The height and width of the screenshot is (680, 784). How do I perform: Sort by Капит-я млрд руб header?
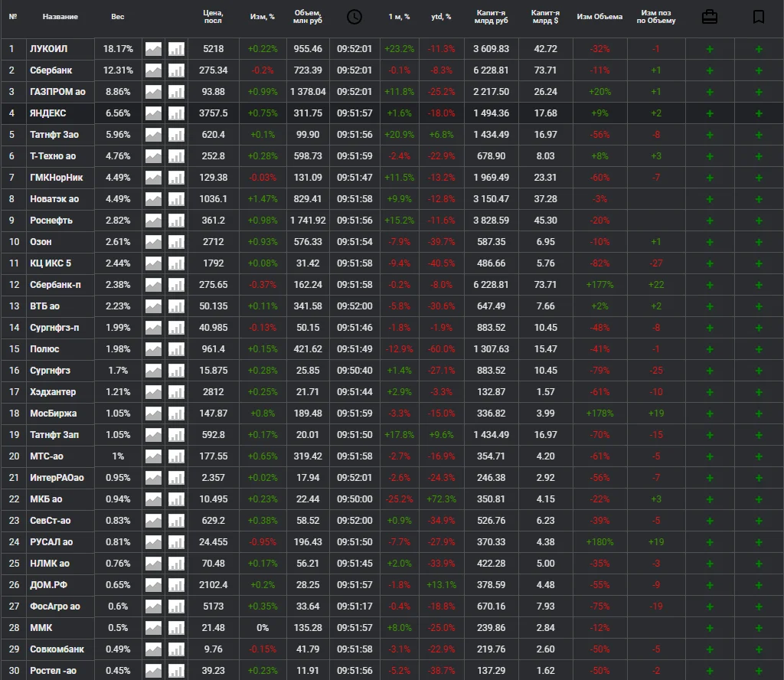492,17
